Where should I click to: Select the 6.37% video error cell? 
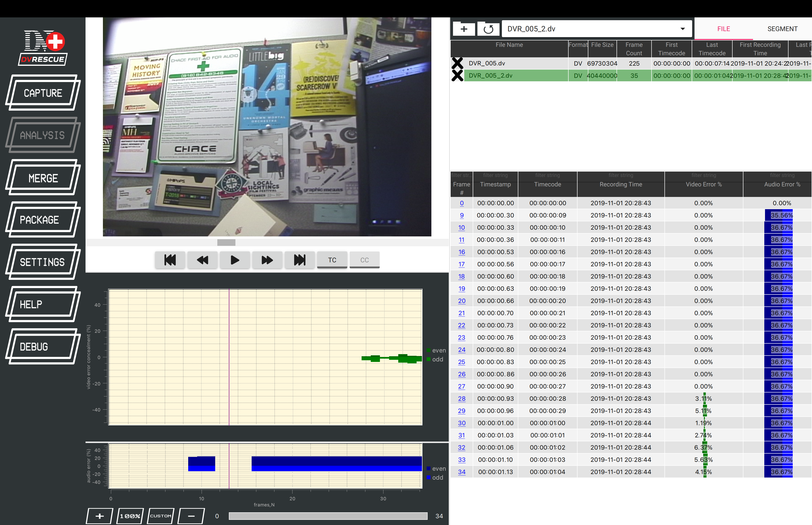point(704,448)
